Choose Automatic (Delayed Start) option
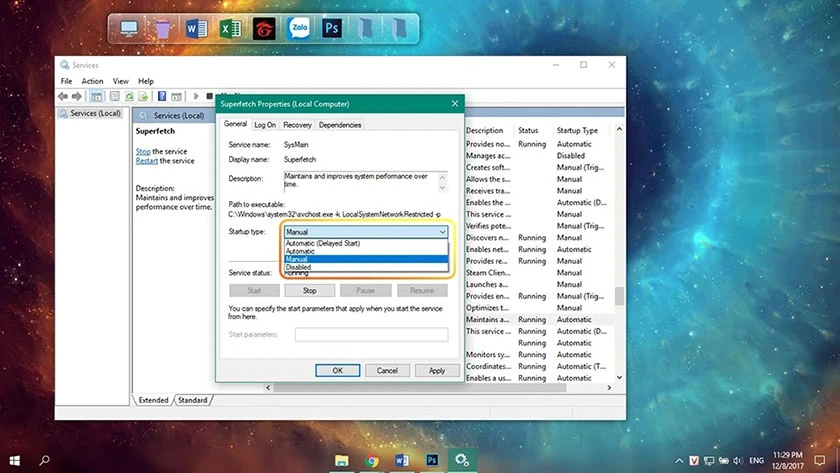 [x=366, y=243]
